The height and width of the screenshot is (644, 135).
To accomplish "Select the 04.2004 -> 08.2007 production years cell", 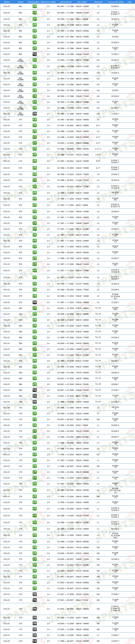I will tap(65, 571).
